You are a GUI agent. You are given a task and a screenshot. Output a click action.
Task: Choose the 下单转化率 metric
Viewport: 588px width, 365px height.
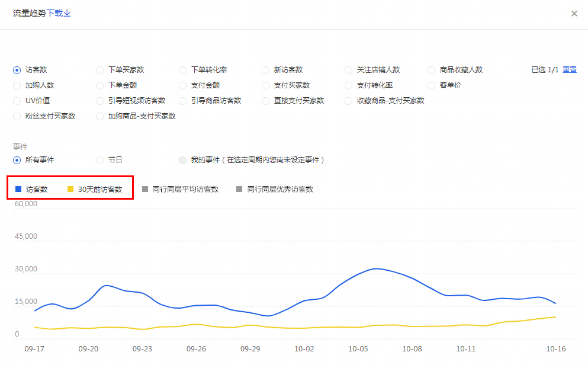[183, 70]
